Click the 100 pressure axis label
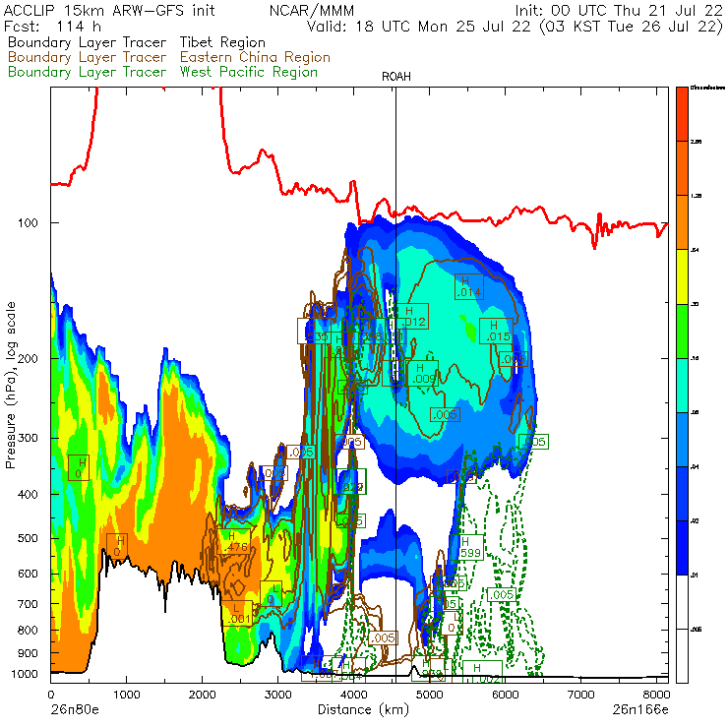 (x=28, y=223)
